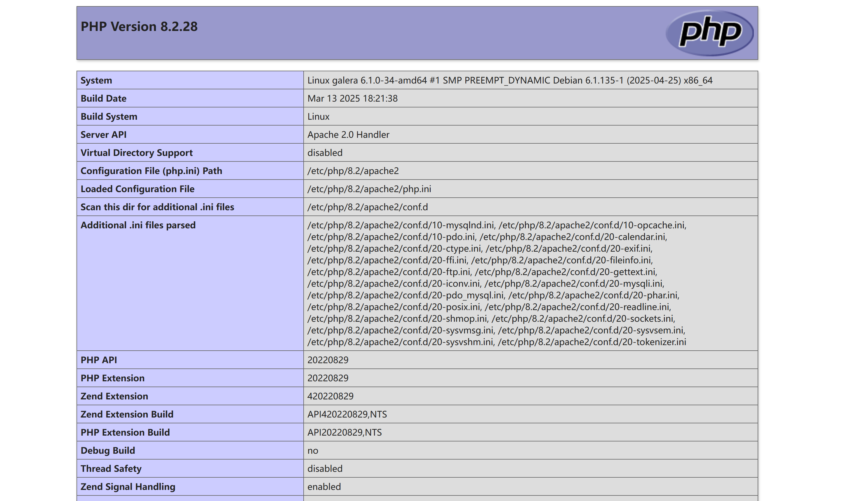Click the 20-sockets.ini path text

(x=583, y=319)
